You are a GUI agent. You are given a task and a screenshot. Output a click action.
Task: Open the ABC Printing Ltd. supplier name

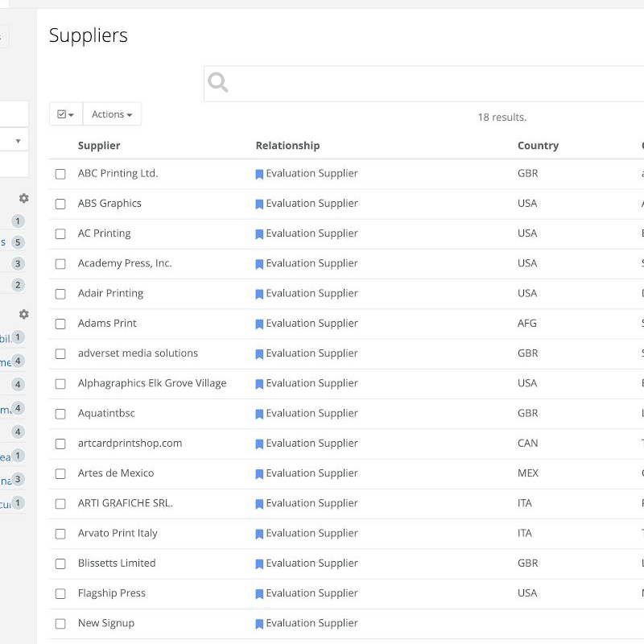coord(118,173)
